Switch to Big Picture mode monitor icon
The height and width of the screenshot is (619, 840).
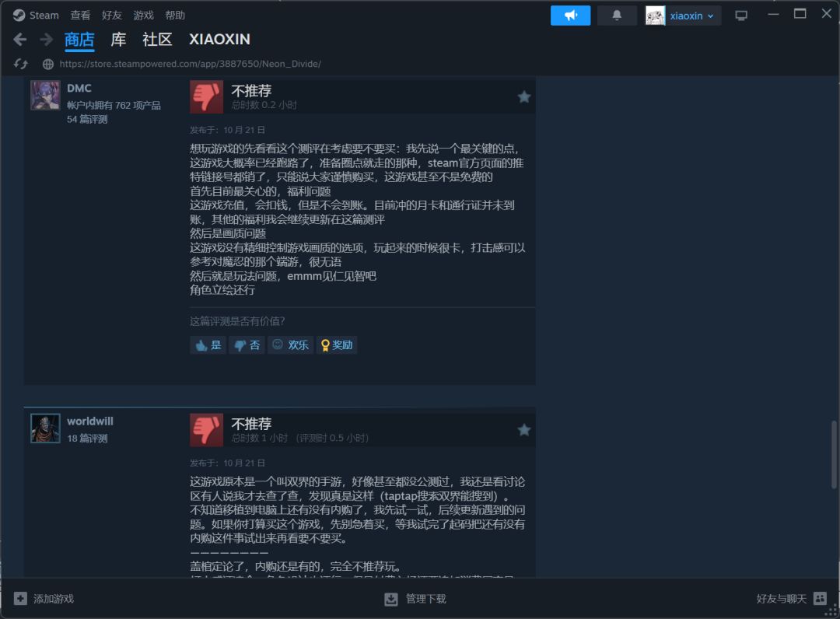pyautogui.click(x=741, y=16)
